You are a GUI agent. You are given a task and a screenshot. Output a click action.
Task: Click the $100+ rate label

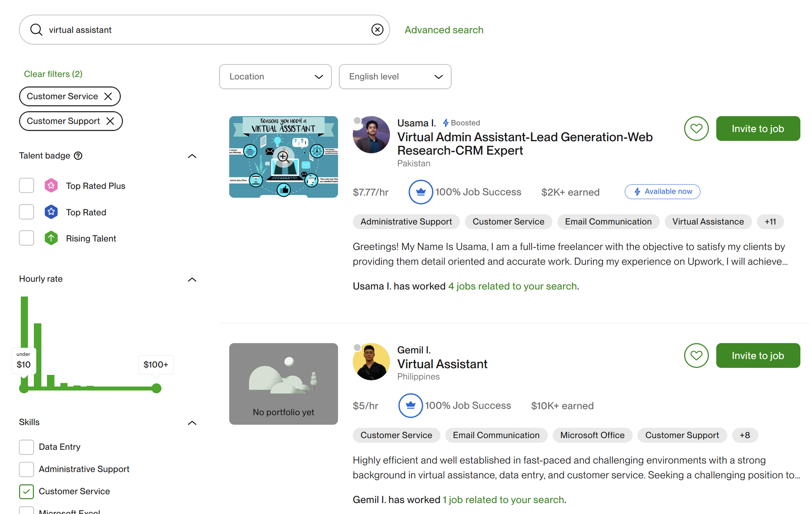point(156,364)
